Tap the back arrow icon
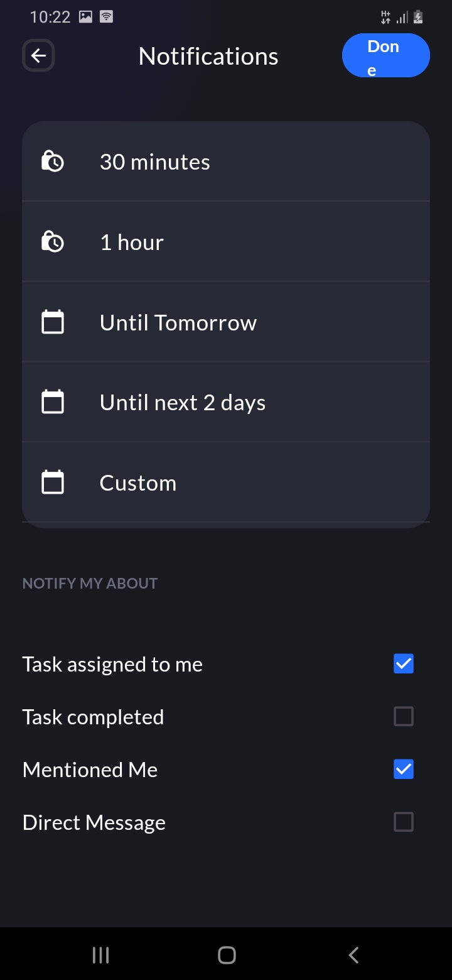Image resolution: width=452 pixels, height=980 pixels. (x=38, y=56)
